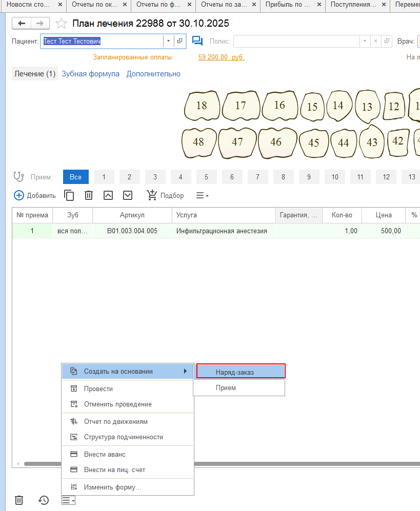The image size is (420, 511).
Task: Copy the selected row with the duplicate icon
Action: point(69,195)
